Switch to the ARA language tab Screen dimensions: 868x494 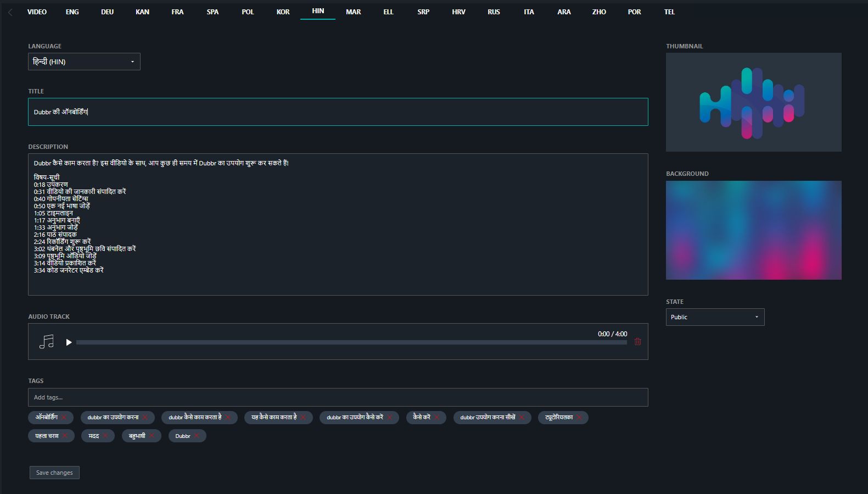coord(564,12)
